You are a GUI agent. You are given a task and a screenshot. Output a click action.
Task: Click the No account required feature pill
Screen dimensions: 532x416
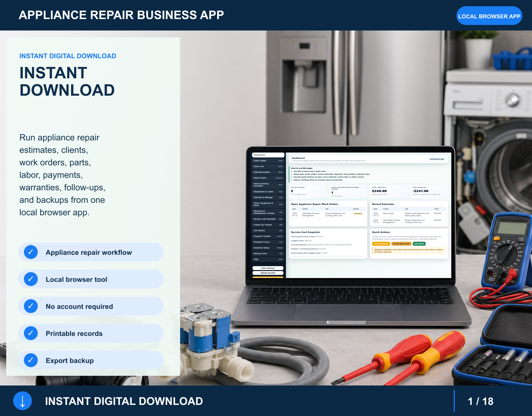(x=91, y=306)
